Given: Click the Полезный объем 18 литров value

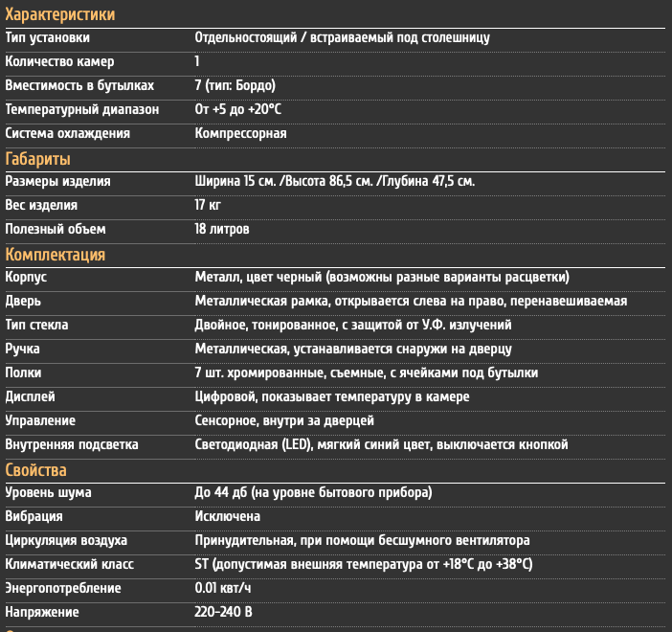Looking at the screenshot, I should [x=222, y=229].
